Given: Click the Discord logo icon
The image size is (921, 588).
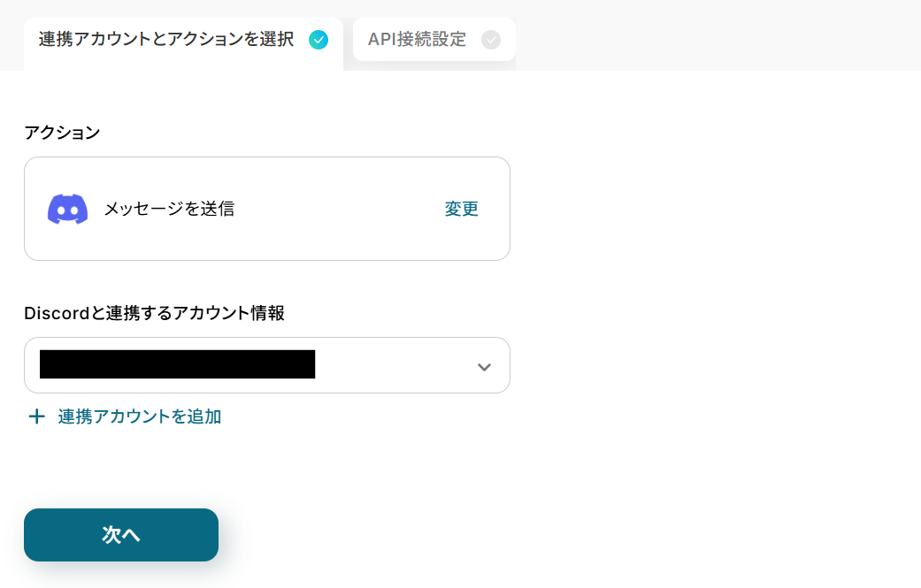Looking at the screenshot, I should click(x=67, y=209).
